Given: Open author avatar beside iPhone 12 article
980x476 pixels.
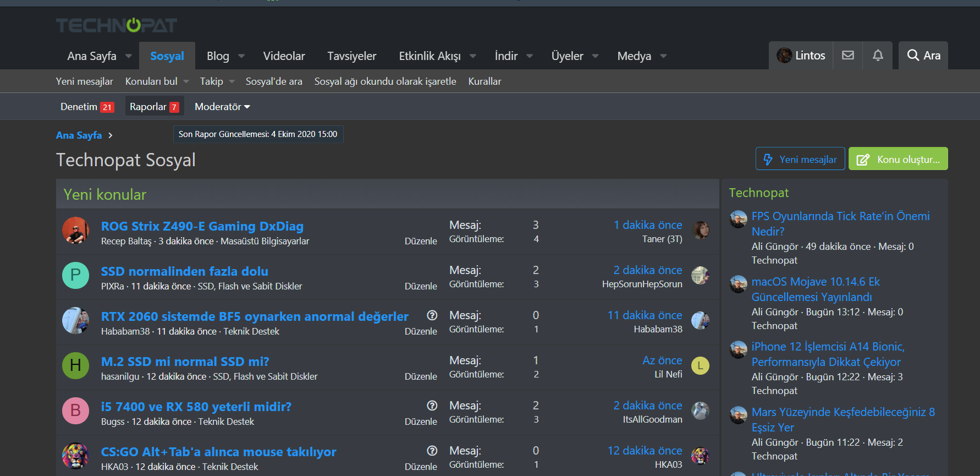Looking at the screenshot, I should tap(738, 349).
